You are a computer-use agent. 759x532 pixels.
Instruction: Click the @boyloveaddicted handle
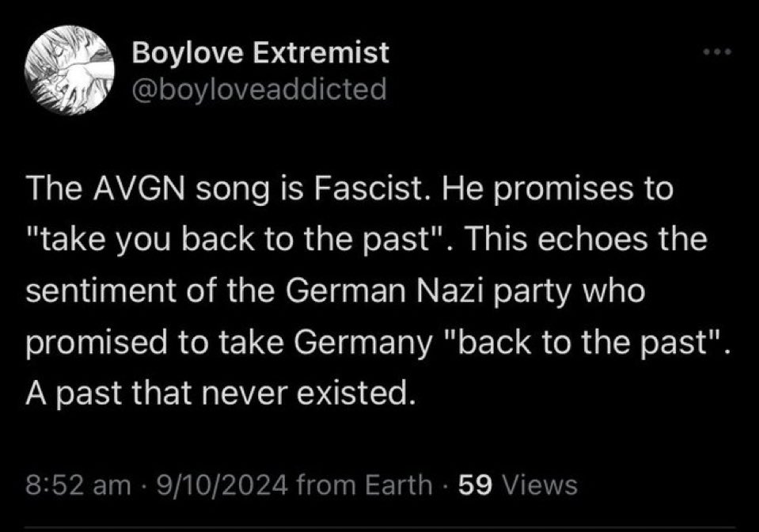(x=259, y=88)
